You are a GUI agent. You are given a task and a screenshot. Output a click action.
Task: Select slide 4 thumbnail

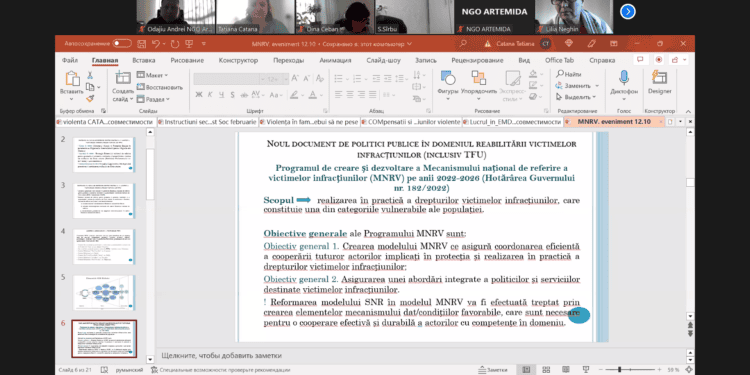click(104, 247)
